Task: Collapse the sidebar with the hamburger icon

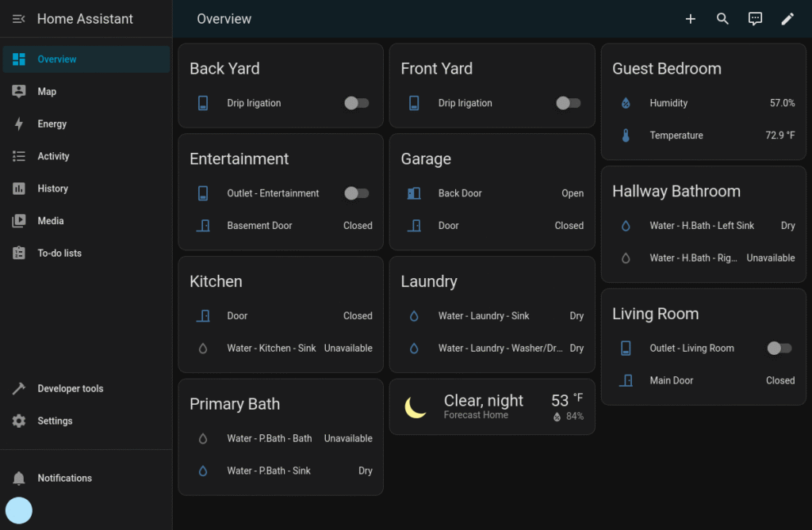Action: [17, 18]
